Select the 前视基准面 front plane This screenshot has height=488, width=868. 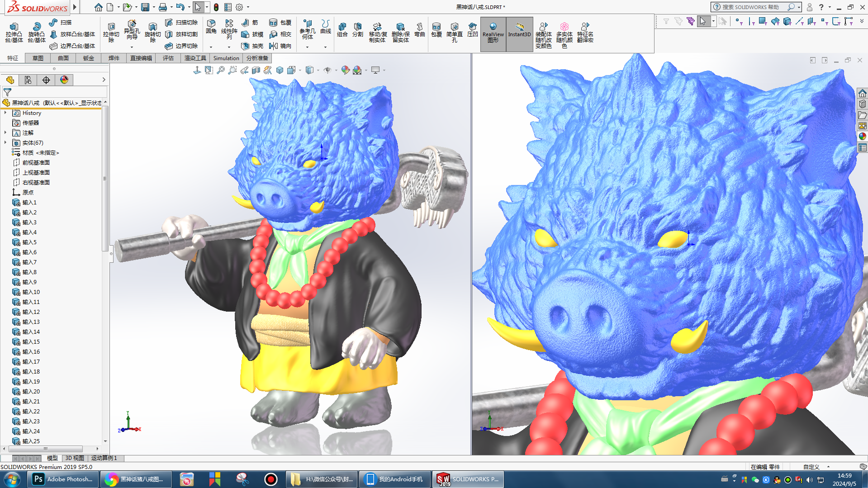(31, 162)
